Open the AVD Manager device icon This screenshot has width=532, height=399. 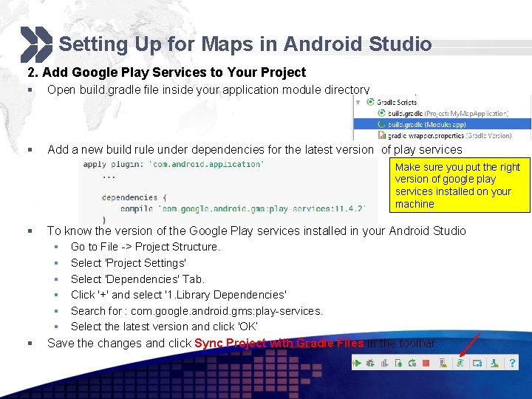(443, 363)
